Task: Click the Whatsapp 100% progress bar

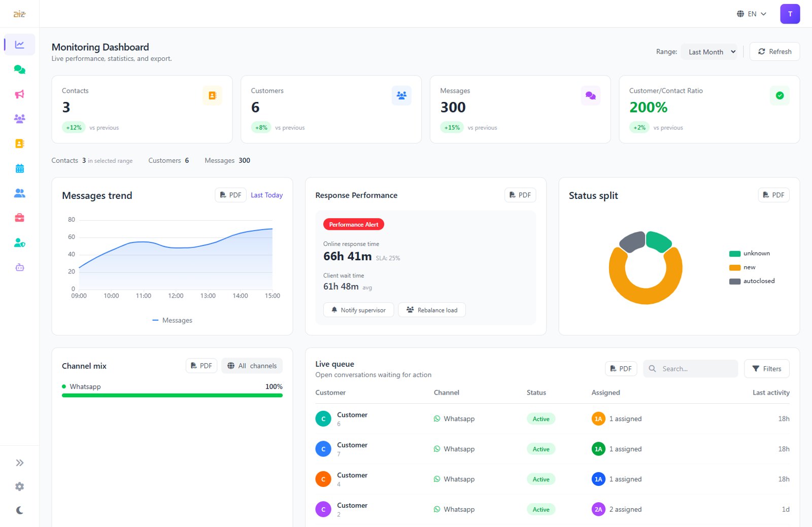Action: coord(172,395)
